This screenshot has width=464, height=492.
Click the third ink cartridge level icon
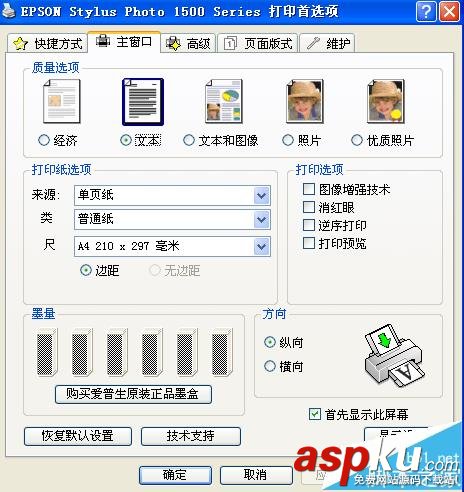coord(117,352)
